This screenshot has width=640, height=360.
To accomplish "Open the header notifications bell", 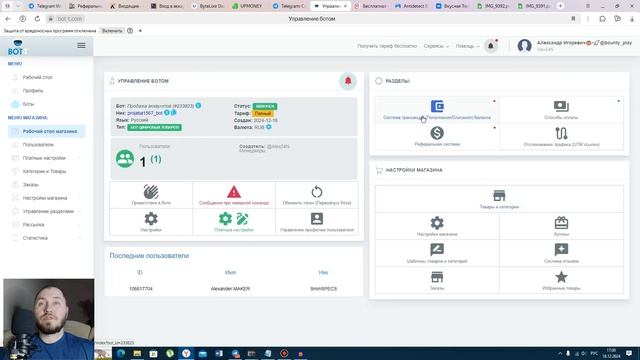I will tap(491, 46).
